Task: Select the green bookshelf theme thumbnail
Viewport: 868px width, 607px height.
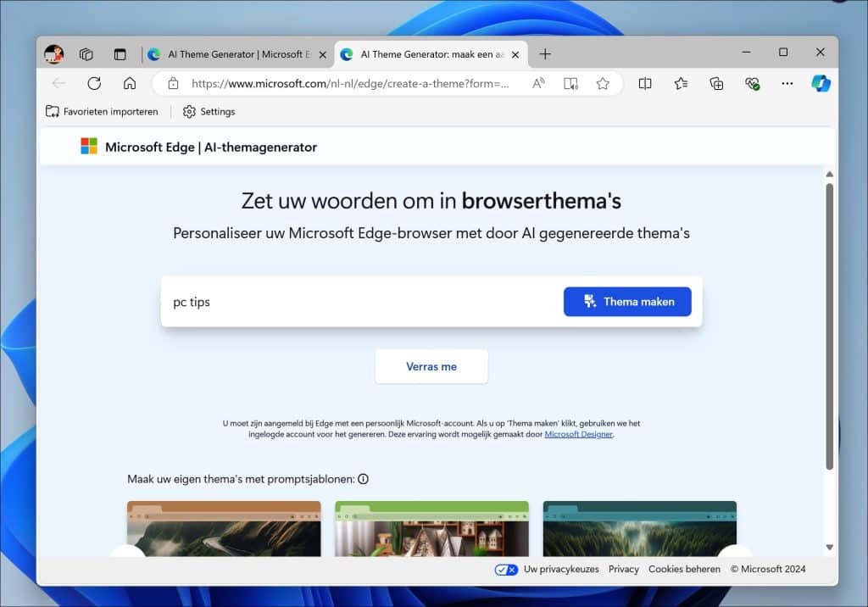Action: 431,528
